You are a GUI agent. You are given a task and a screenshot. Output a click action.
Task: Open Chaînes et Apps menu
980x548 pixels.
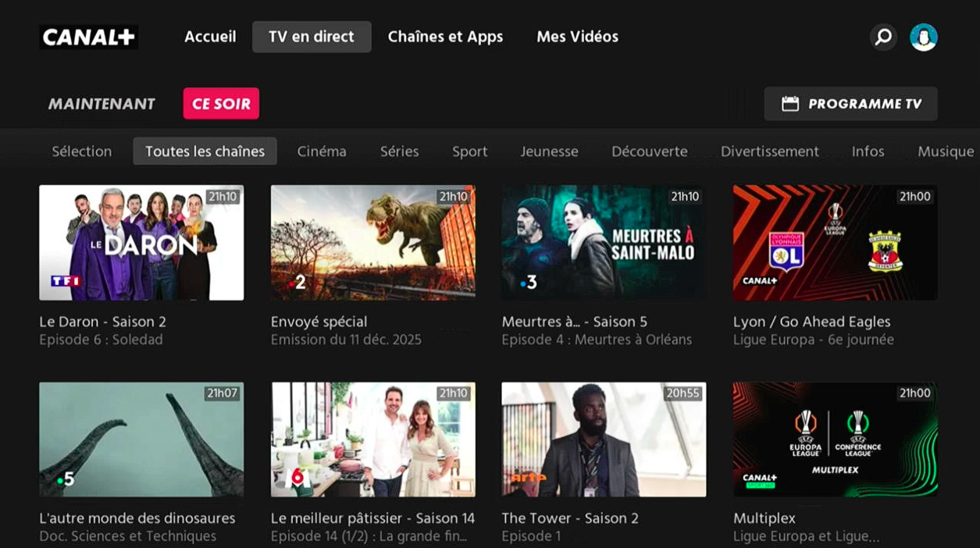[445, 37]
